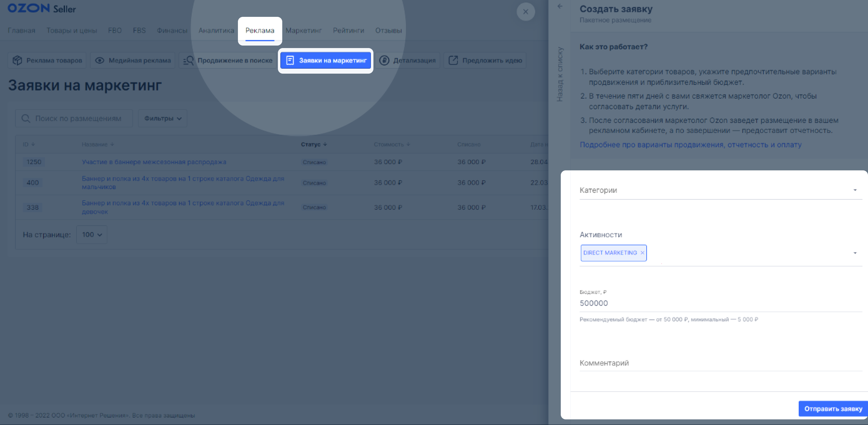Expand the Фильтры dropdown
The image size is (868, 425).
click(x=163, y=119)
